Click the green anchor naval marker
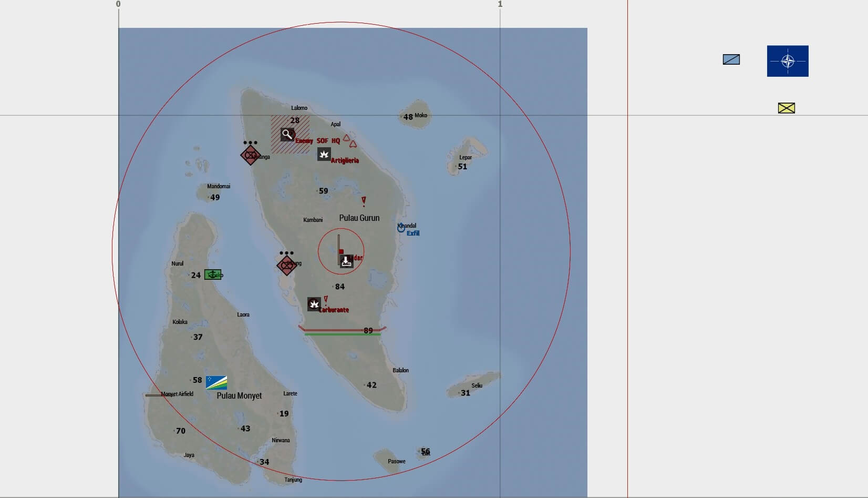868x498 pixels. tap(212, 275)
